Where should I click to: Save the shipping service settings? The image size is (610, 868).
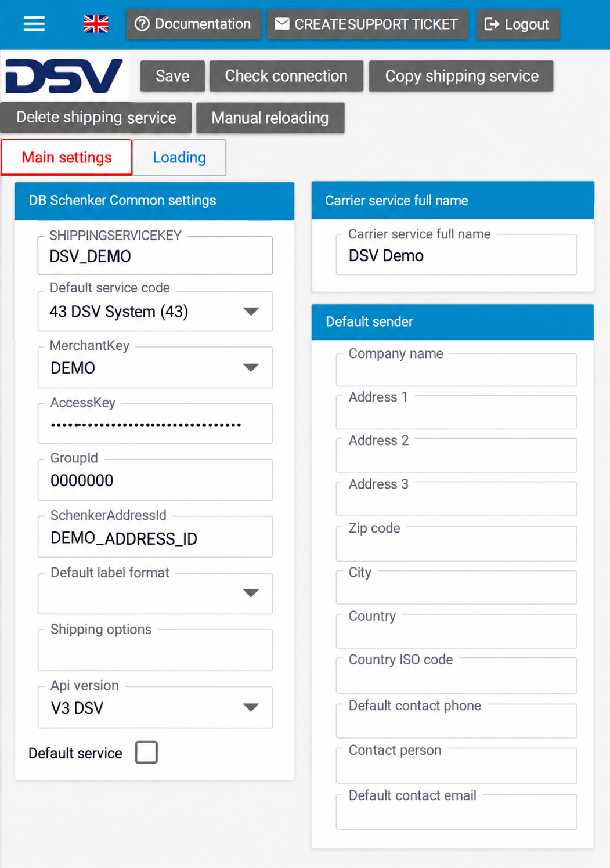[172, 76]
